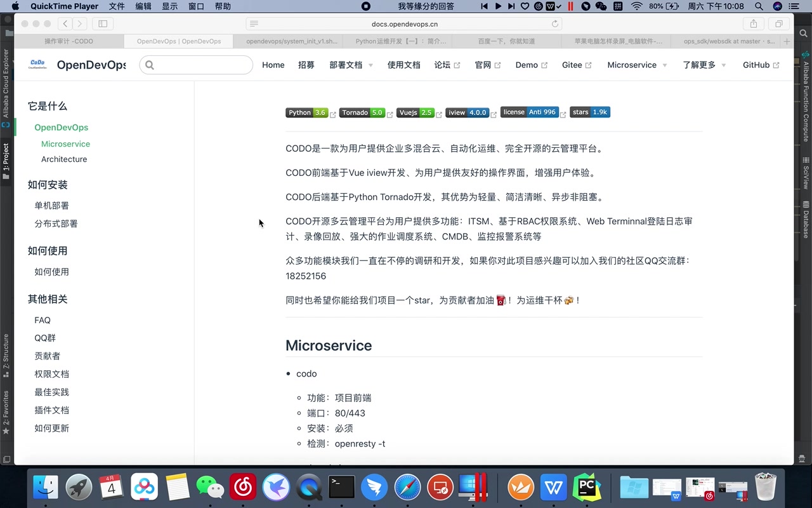Click reader view icon in address bar
This screenshot has width=812, height=508.
coord(254,24)
